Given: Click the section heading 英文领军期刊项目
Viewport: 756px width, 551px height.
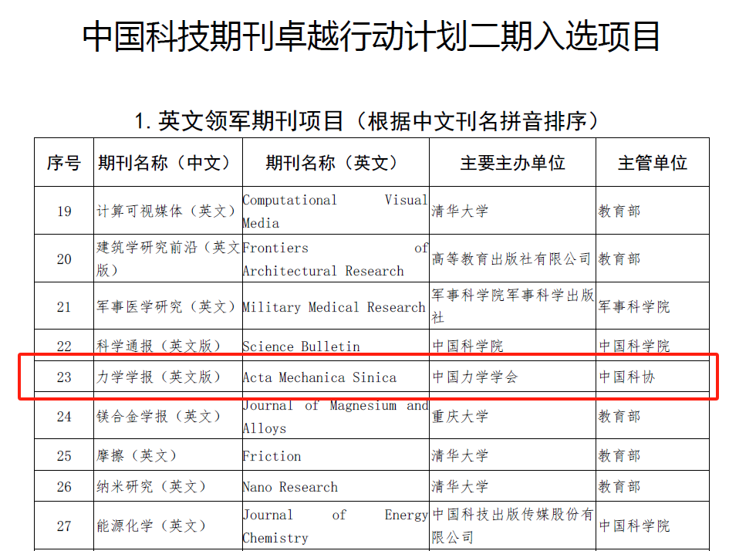Looking at the screenshot, I should (366, 121).
